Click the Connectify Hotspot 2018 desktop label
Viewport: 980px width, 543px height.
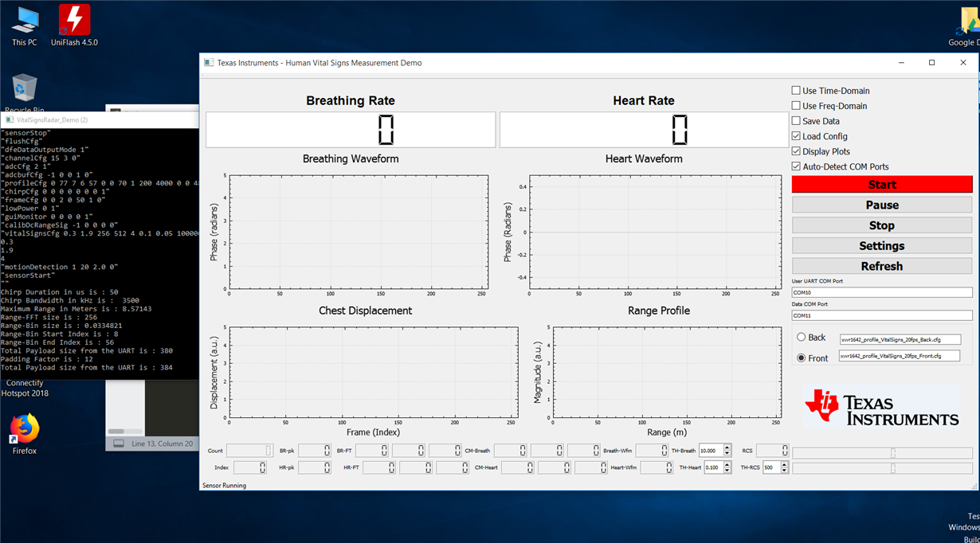25,388
